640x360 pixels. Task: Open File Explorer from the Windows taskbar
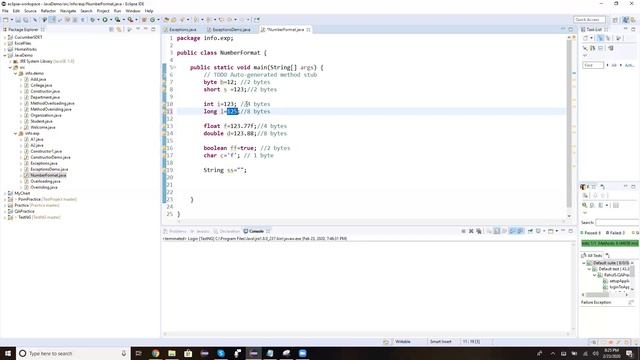[172, 353]
